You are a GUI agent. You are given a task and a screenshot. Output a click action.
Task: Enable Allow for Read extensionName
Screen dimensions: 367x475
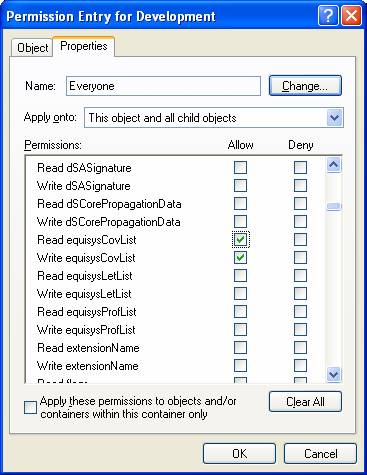[240, 348]
